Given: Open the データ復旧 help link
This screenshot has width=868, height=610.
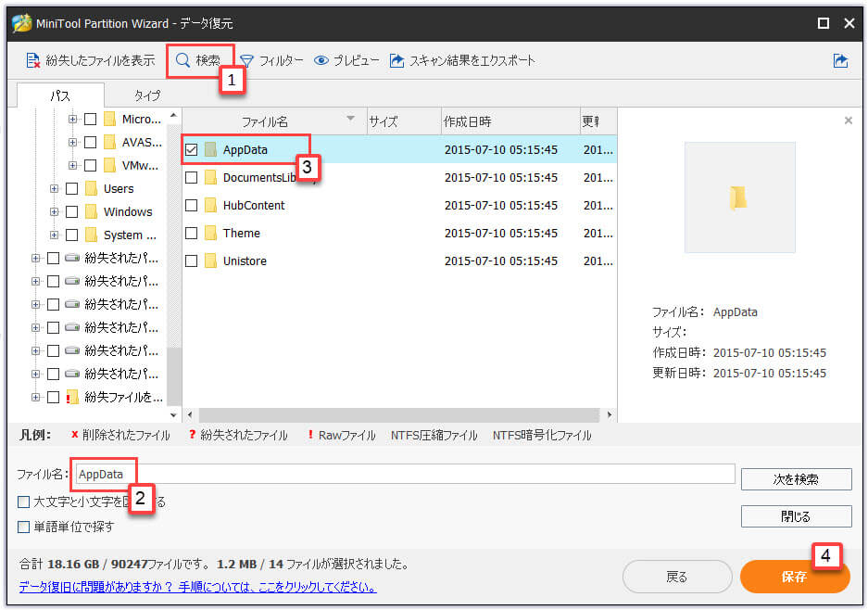Looking at the screenshot, I should point(197,587).
